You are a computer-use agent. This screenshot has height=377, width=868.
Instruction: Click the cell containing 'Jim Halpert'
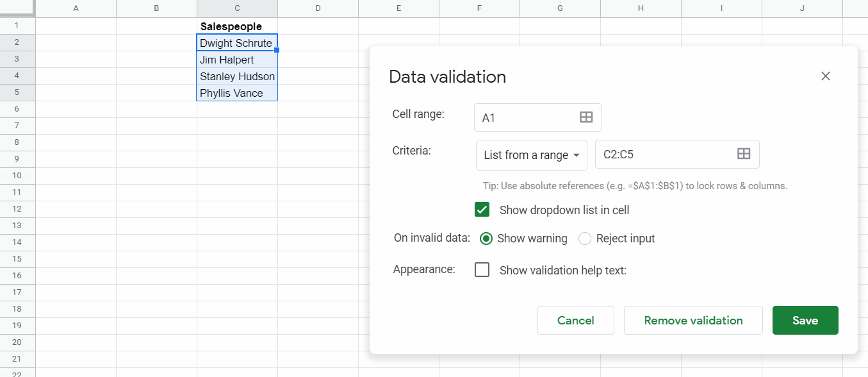236,59
